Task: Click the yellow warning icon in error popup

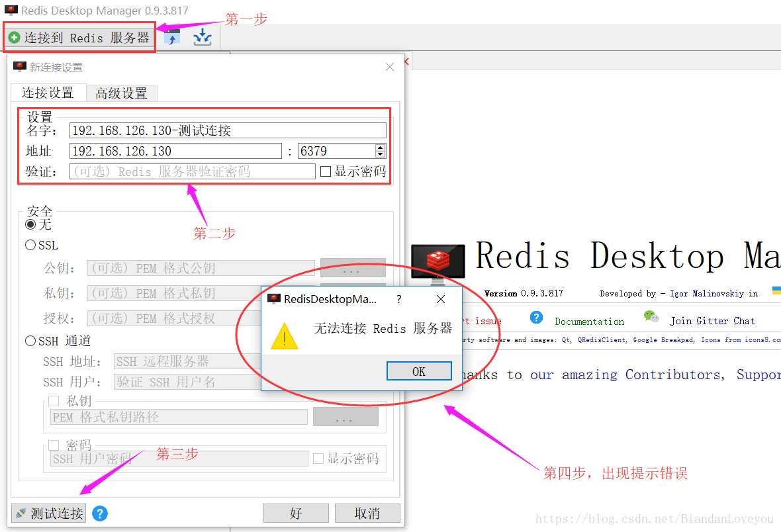Action: click(285, 336)
